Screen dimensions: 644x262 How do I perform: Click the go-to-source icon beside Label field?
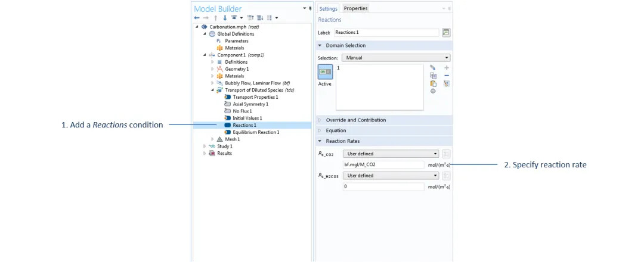pos(446,32)
